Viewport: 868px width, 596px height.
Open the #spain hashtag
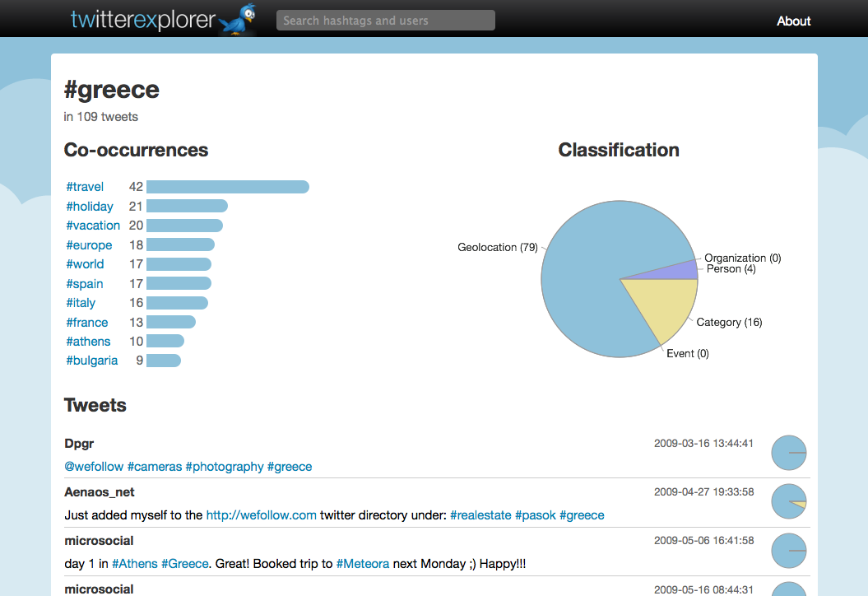point(85,284)
